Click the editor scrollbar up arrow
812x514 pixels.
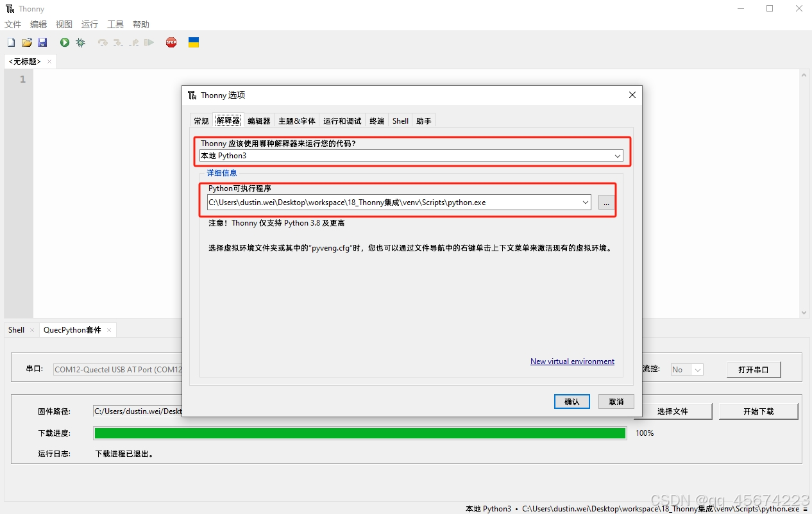(x=804, y=74)
